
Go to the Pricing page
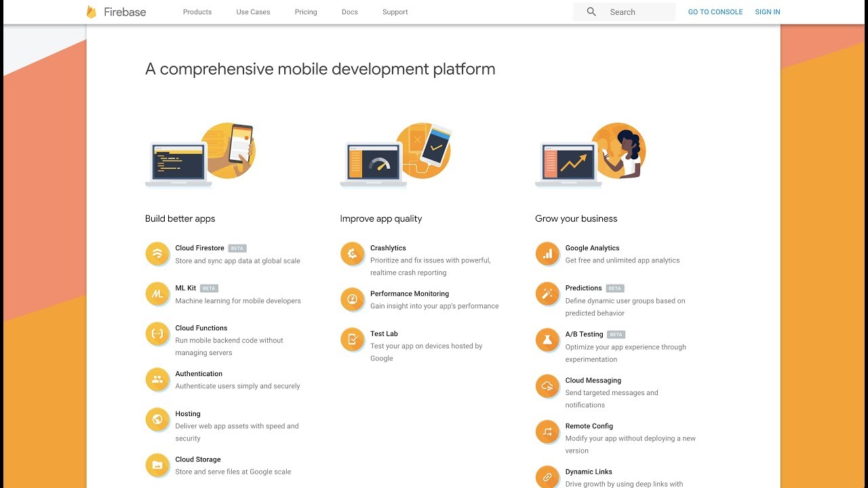pyautogui.click(x=306, y=12)
